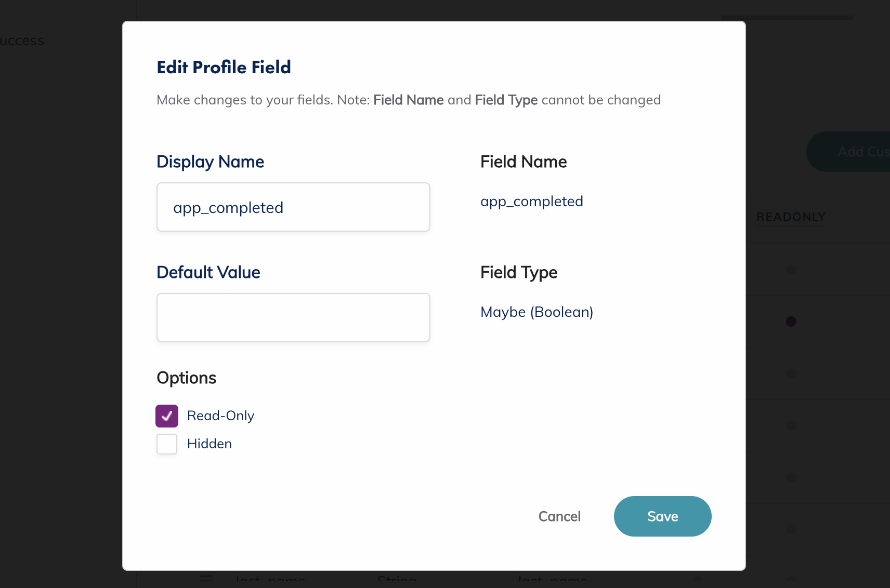
Task: Uncheck the Read-Only checkbox
Action: point(167,416)
